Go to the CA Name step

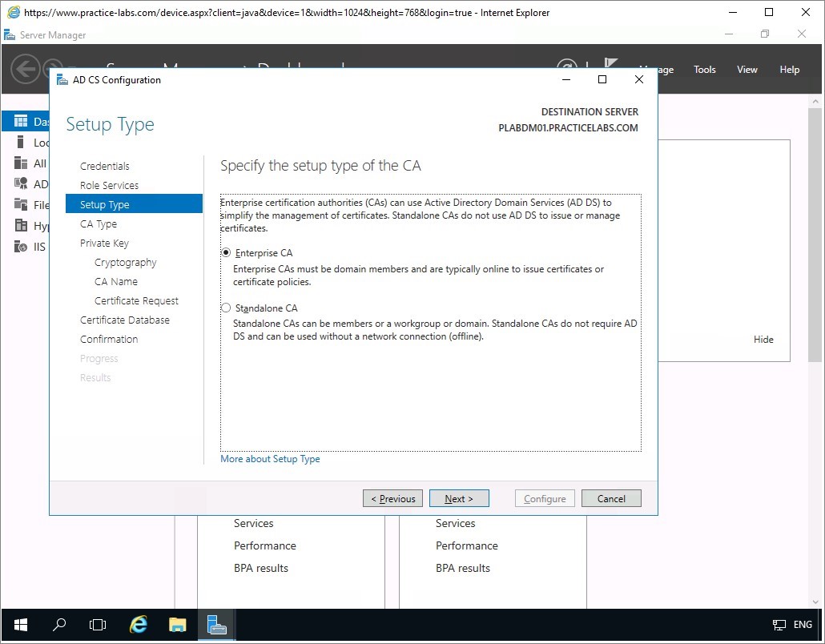pos(116,281)
